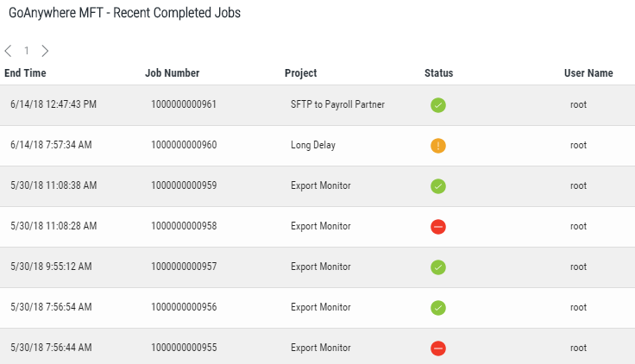Click Export Monitor project for job 1000000000959

tap(321, 185)
